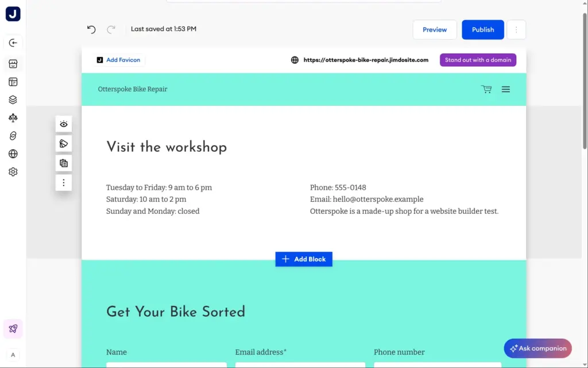This screenshot has height=368, width=588.
Task: Click the rocket upgrade icon
Action: (13, 329)
